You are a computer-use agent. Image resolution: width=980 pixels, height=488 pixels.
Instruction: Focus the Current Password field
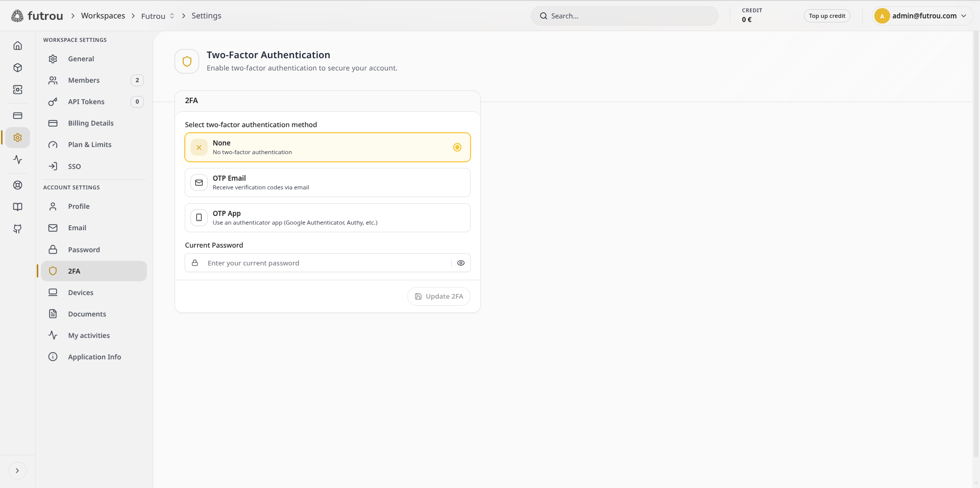point(328,263)
